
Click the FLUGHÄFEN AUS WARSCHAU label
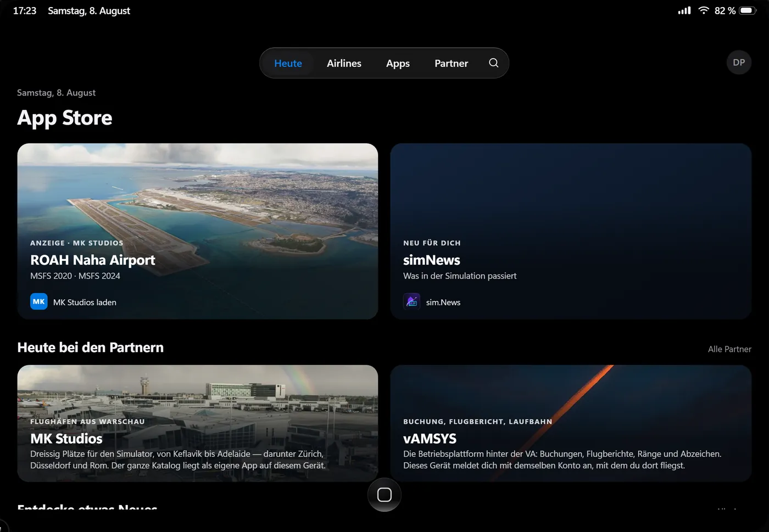(87, 422)
